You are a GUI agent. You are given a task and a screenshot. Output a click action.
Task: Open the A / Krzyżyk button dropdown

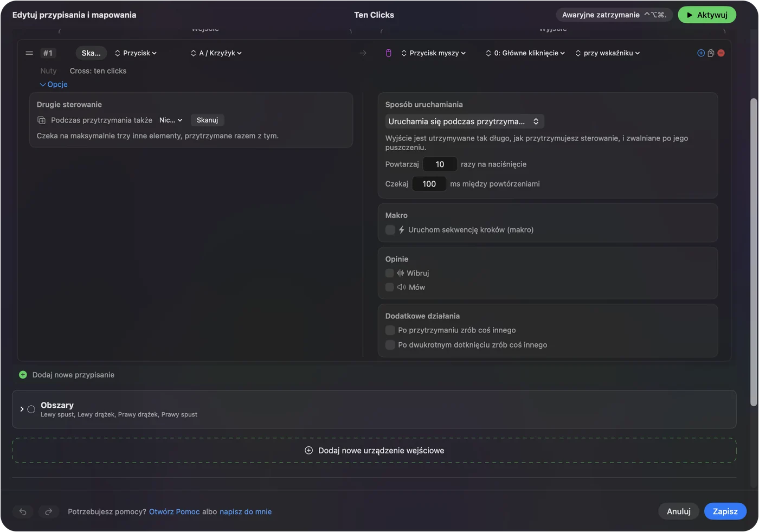(x=216, y=53)
